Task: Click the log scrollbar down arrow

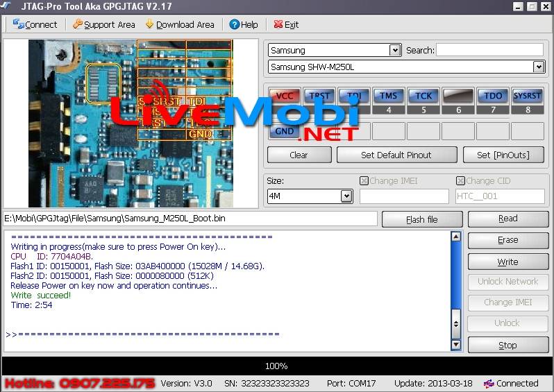Action: (x=456, y=345)
